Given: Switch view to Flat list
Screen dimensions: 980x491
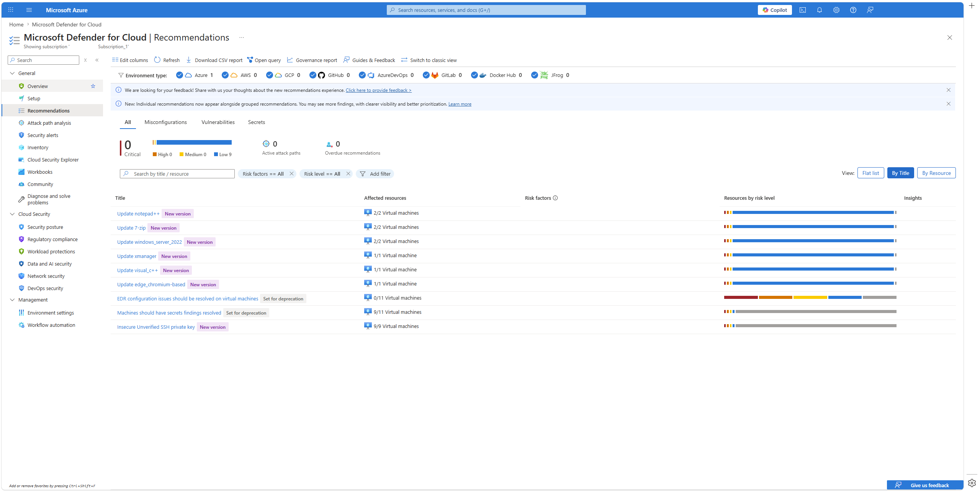Looking at the screenshot, I should click(x=870, y=173).
